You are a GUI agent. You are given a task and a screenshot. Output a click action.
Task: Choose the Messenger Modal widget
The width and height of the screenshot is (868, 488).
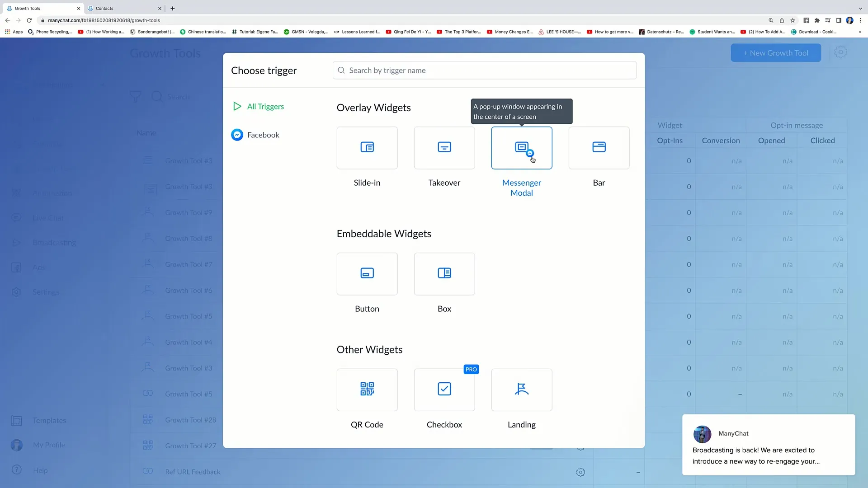[x=522, y=148]
